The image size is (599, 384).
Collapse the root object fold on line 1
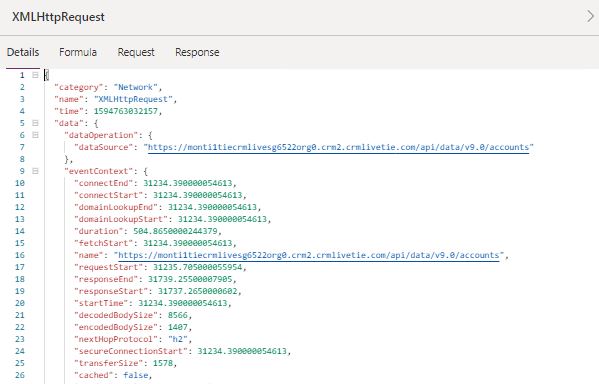35,75
